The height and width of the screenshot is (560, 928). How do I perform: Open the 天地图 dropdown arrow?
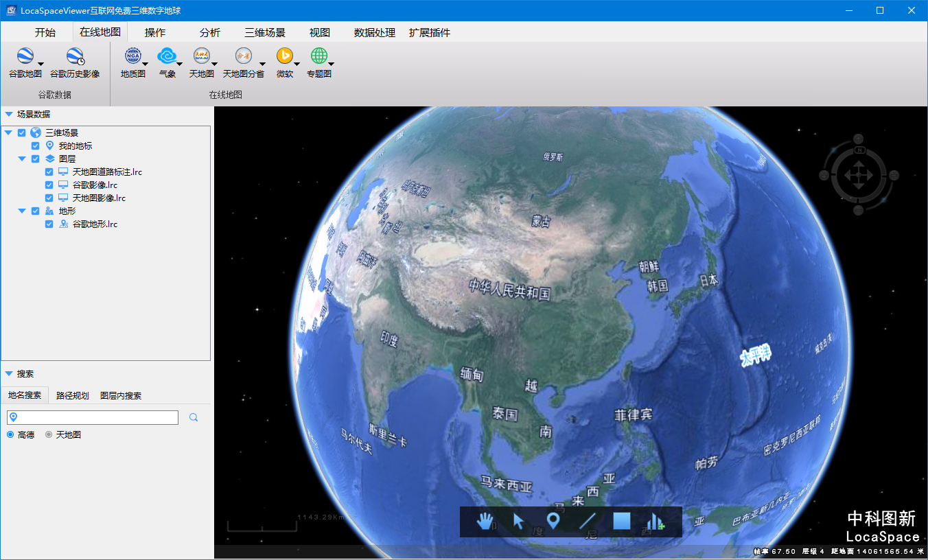tap(214, 65)
